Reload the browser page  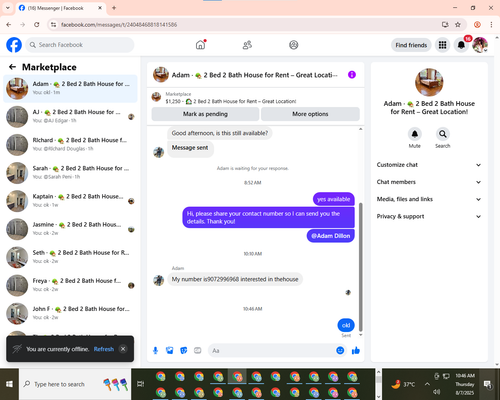coord(37,24)
